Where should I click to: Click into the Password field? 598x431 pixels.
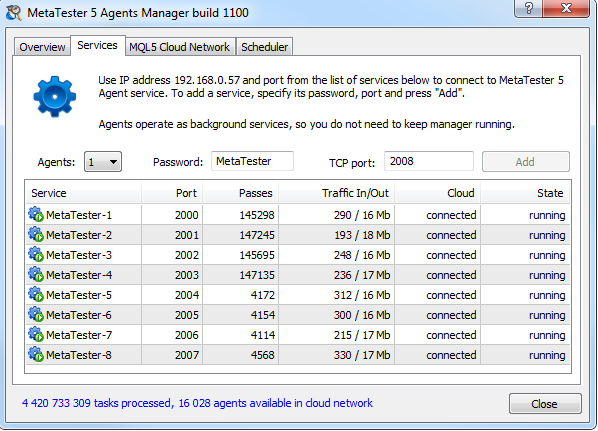click(x=252, y=161)
